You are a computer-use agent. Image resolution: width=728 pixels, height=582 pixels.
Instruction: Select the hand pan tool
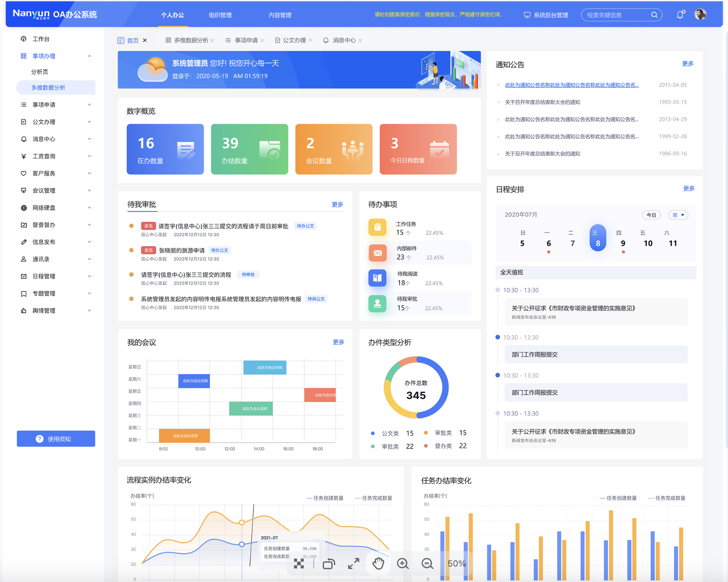[x=378, y=563]
